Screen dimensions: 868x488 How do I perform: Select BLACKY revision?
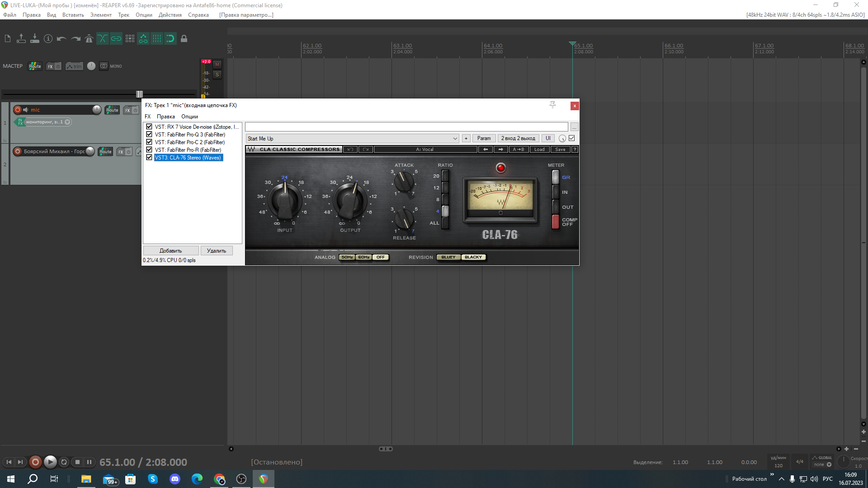473,258
